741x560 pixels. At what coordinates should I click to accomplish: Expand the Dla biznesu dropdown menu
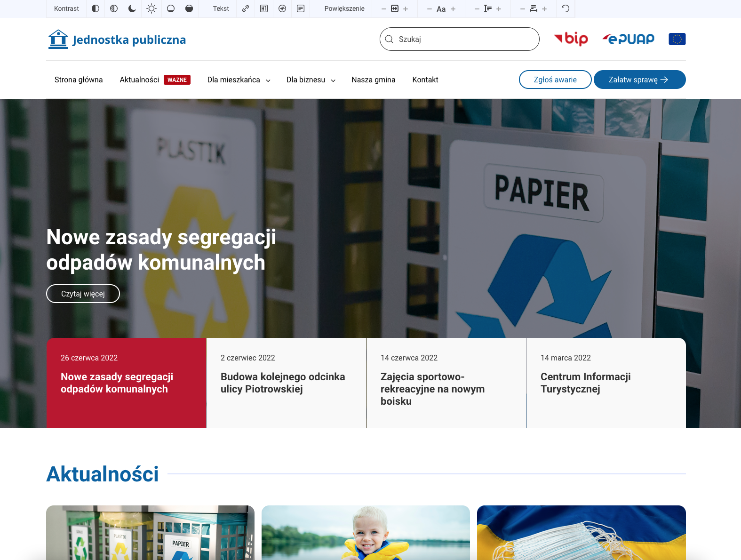(311, 80)
